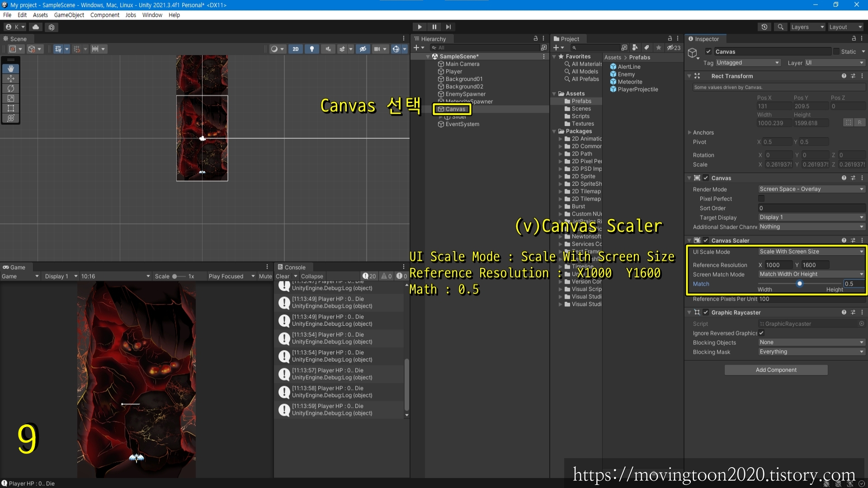The image size is (868, 488).
Task: Open Scene camera settings icon
Action: point(379,49)
